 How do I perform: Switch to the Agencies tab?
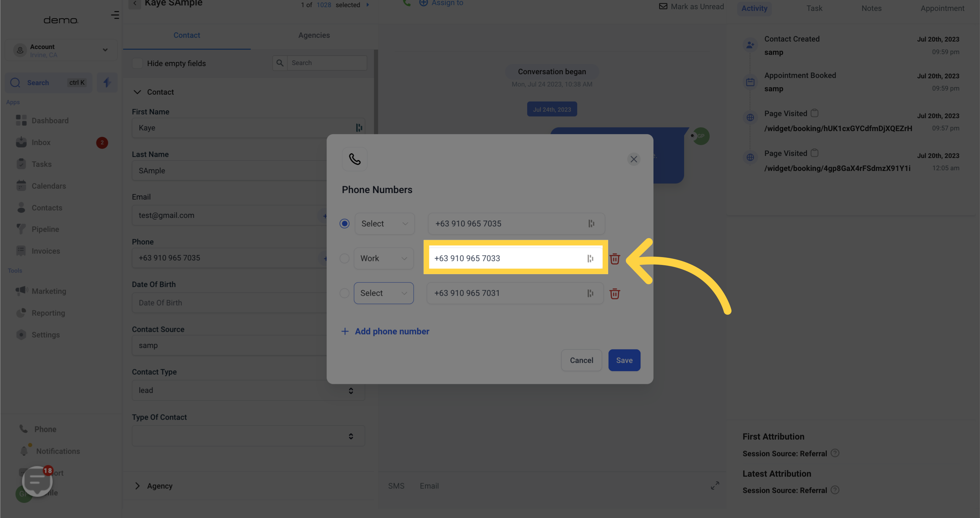[314, 36]
